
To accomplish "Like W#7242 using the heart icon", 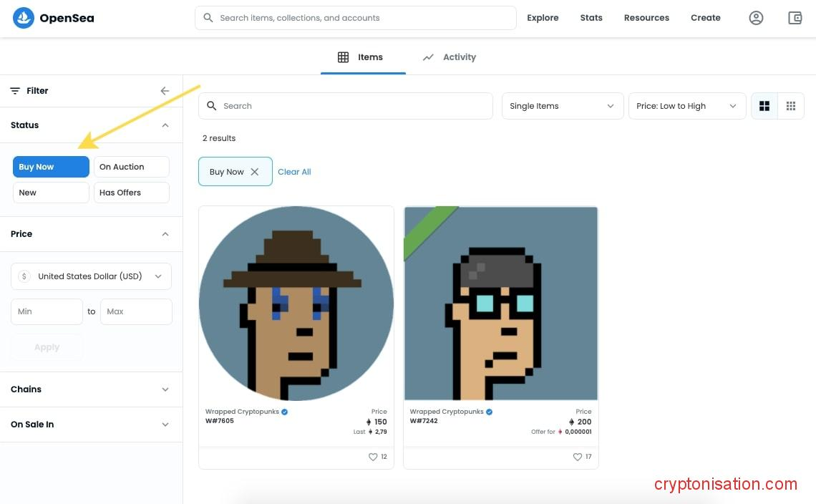I will click(x=577, y=457).
